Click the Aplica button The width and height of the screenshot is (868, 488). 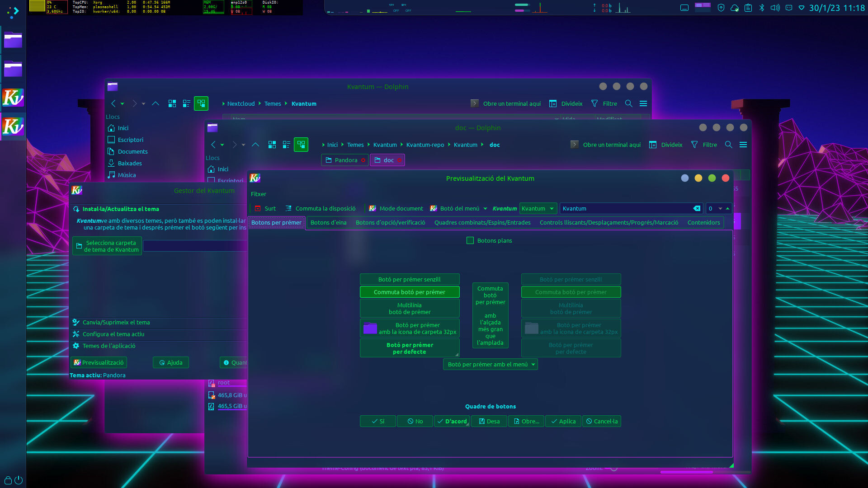[x=563, y=421]
